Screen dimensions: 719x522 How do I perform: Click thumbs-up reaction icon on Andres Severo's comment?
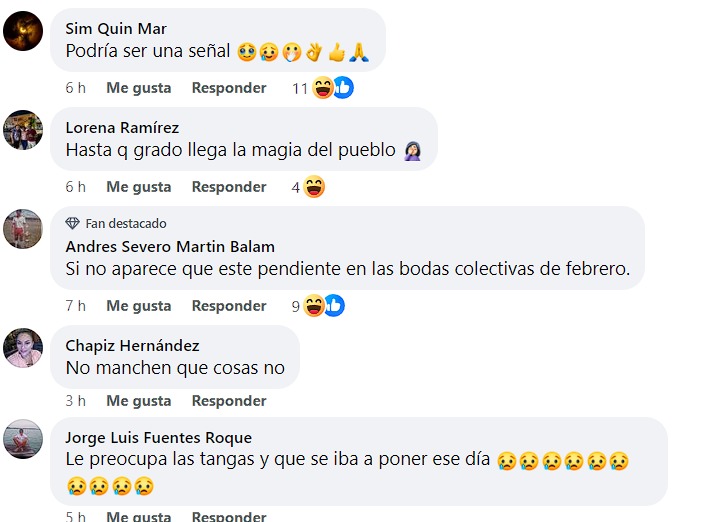tap(335, 305)
